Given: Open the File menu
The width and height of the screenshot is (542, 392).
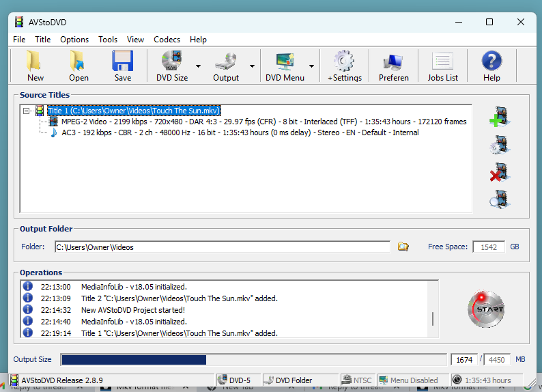Looking at the screenshot, I should click(19, 40).
